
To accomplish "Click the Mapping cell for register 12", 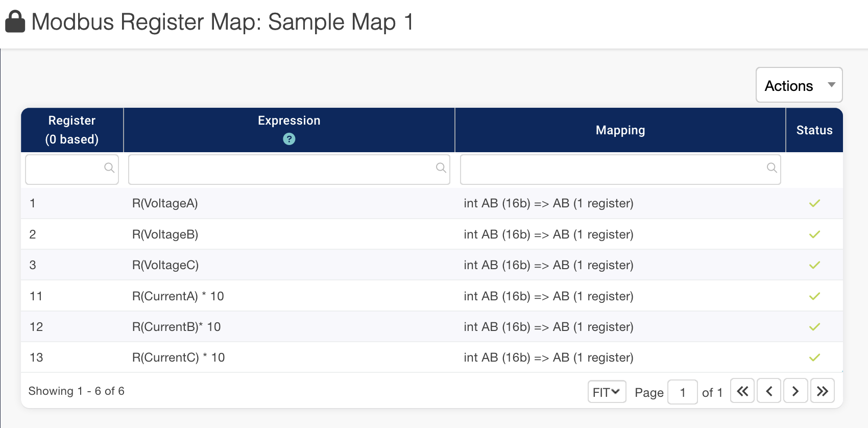I will (x=548, y=327).
